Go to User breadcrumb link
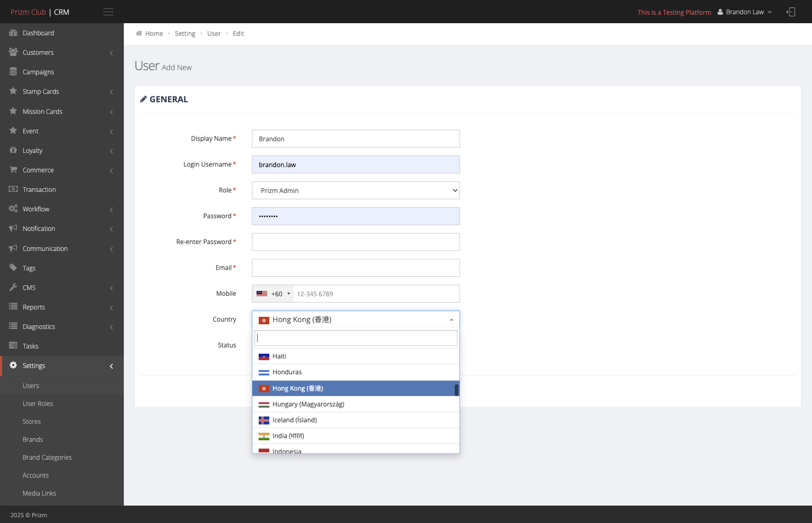Image resolution: width=812 pixels, height=523 pixels. pos(214,33)
